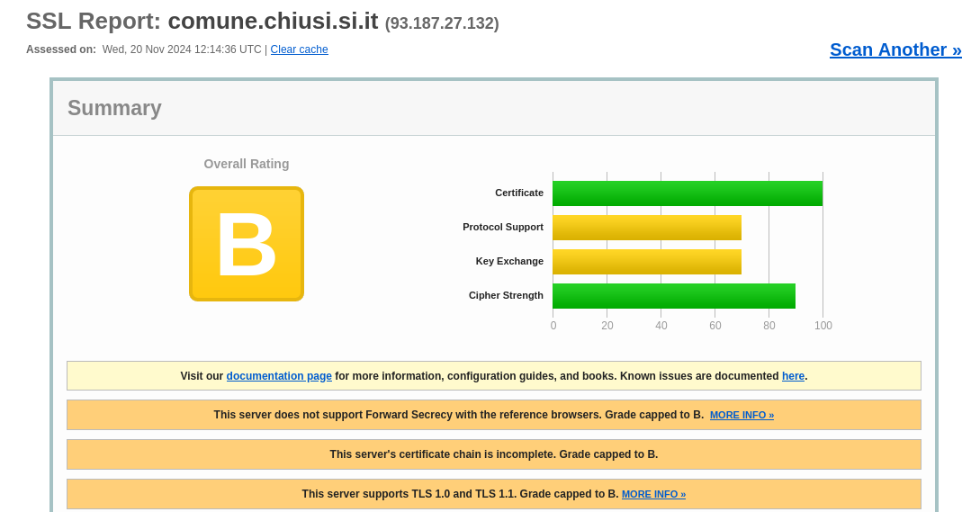
Task: Click the IP address 93.187.27.132
Action: tap(442, 23)
